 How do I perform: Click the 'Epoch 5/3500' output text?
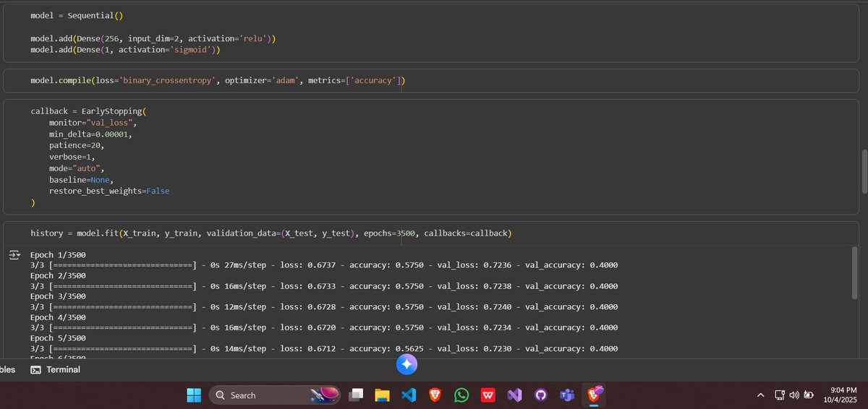pyautogui.click(x=58, y=338)
